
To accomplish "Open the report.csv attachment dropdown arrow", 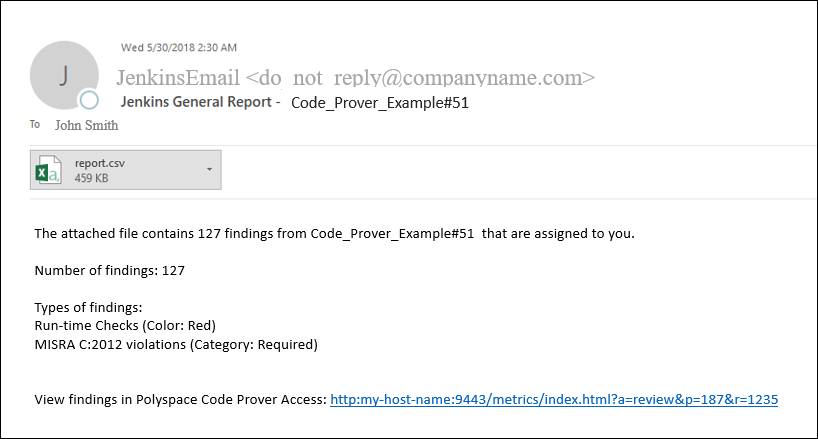I will [209, 170].
